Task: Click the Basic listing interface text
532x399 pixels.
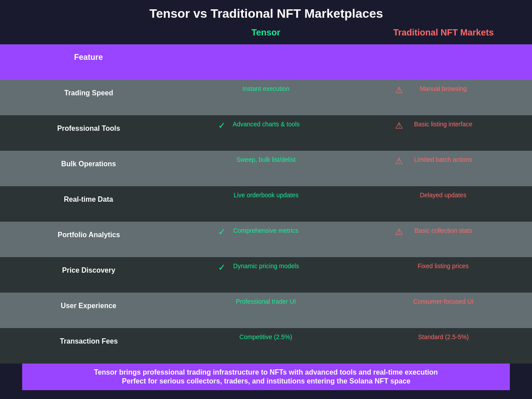Action: coord(443,124)
